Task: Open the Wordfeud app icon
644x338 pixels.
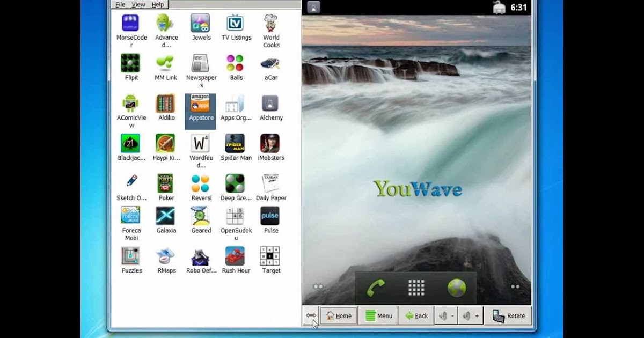Action: pos(201,143)
